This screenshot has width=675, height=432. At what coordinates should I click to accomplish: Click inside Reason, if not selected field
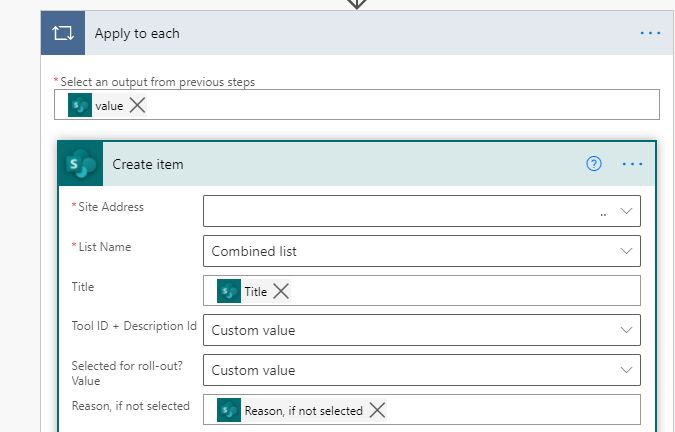[x=510, y=410]
